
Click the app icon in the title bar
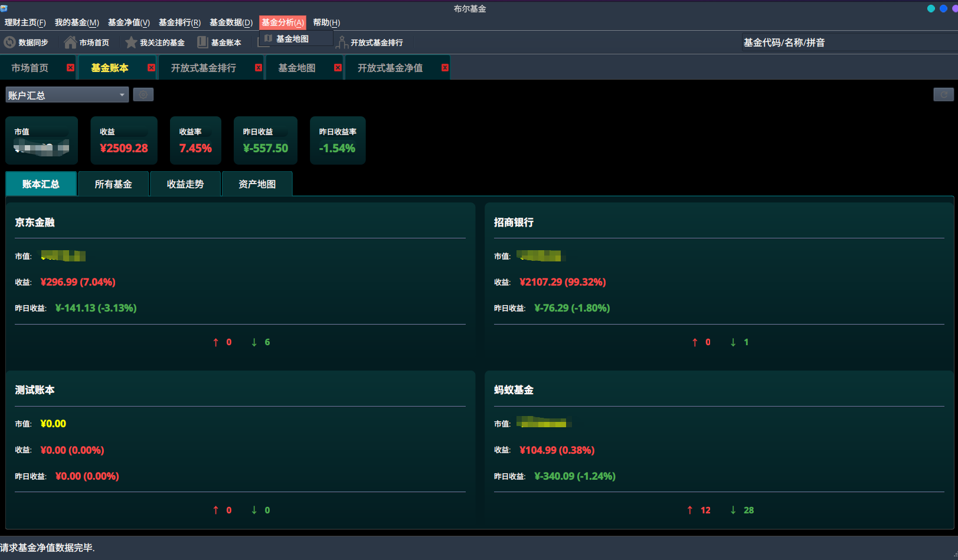[4, 8]
